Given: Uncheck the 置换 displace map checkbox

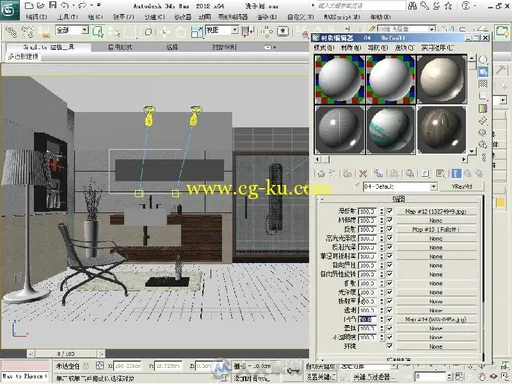Looking at the screenshot, I should click(389, 328).
